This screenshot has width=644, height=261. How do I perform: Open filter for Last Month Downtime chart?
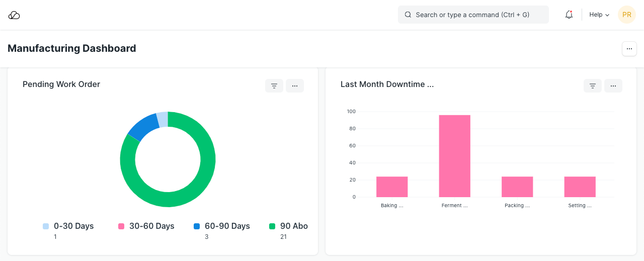click(593, 86)
